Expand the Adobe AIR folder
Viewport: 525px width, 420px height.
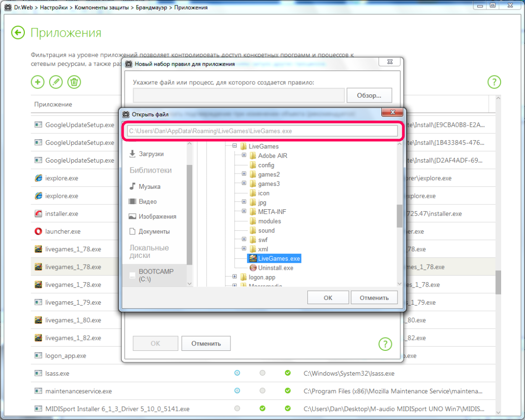tap(244, 155)
